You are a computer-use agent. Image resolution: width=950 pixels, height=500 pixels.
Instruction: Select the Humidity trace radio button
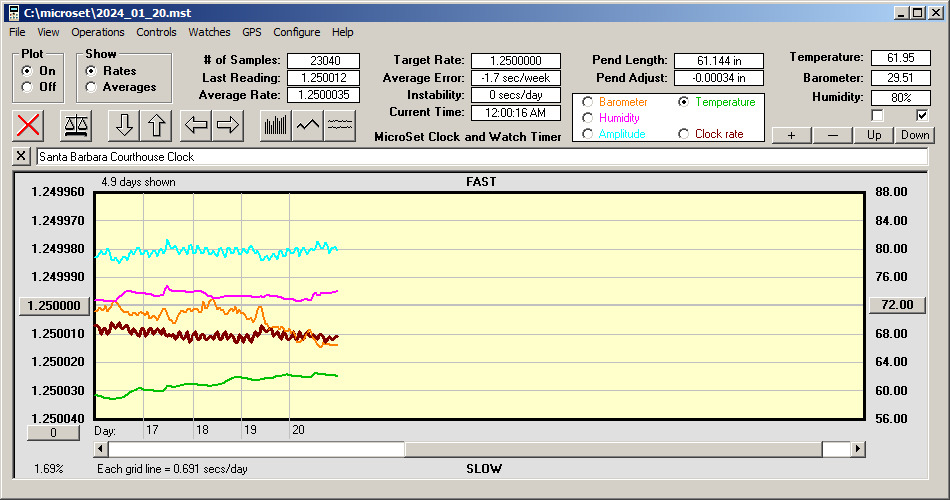(x=587, y=118)
